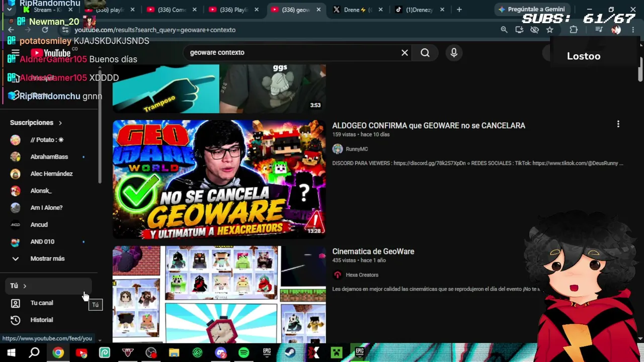Open // Potato subscription channel

click(48, 140)
